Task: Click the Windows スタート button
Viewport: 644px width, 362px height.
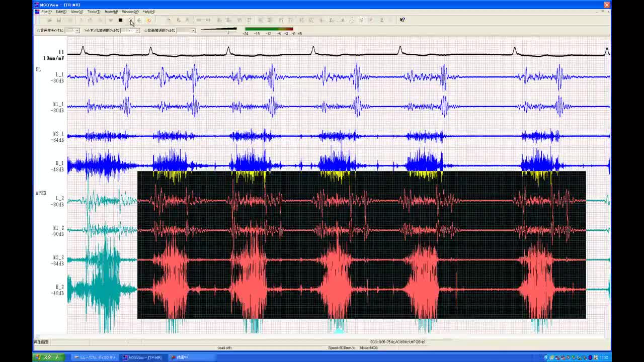Action: click(x=48, y=357)
